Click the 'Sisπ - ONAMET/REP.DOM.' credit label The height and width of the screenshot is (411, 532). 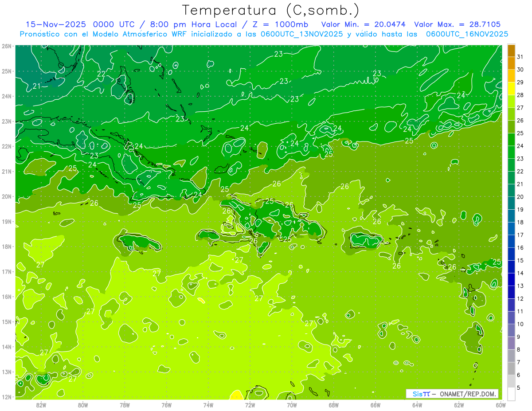452,394
